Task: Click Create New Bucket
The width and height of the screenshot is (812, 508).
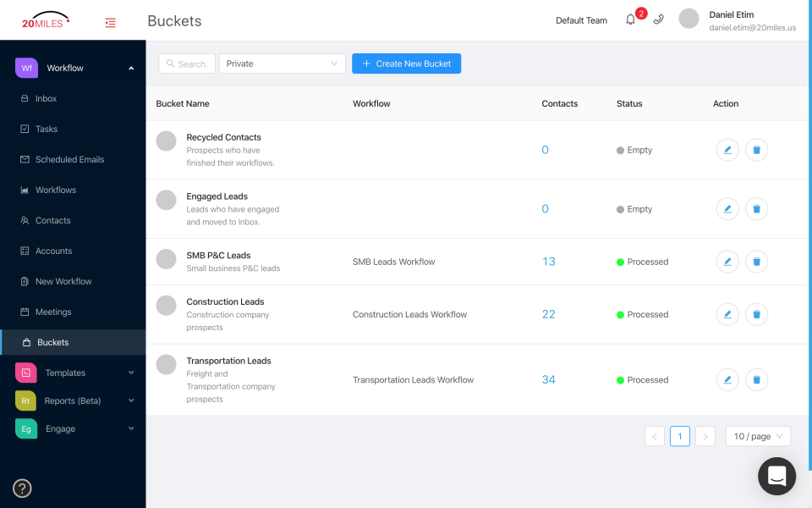Action: (406, 63)
